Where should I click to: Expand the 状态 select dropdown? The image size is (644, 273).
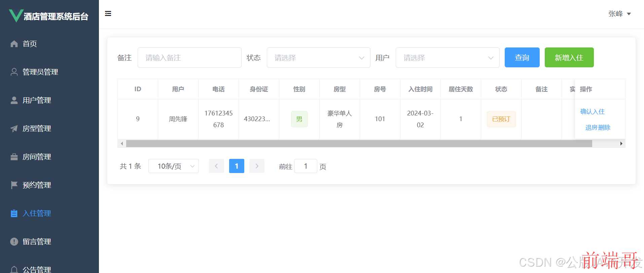[318, 58]
